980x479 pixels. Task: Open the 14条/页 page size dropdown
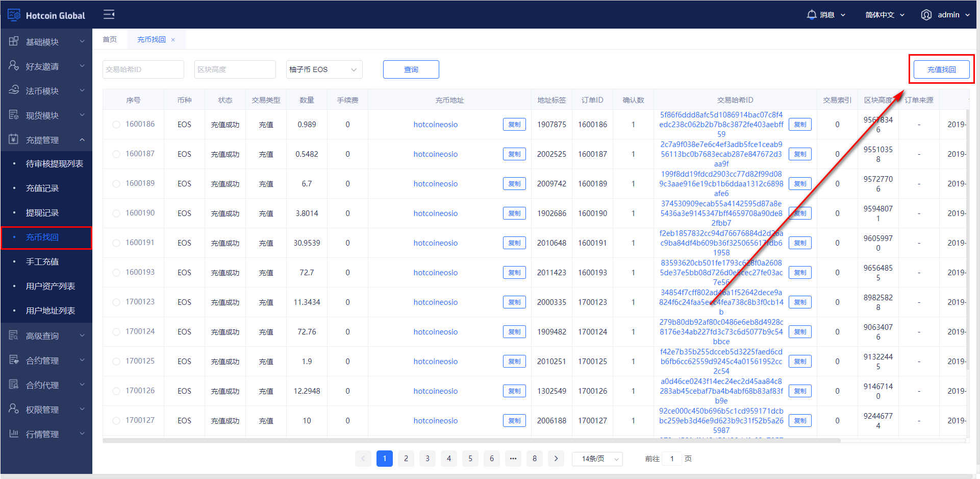[597, 459]
